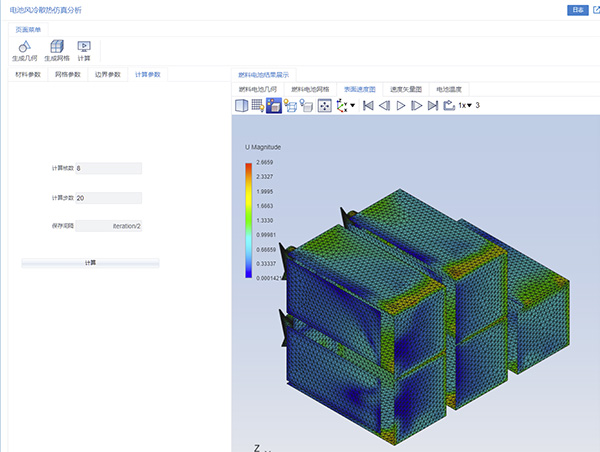Click the U Magnitude color legend bar
Viewport: 600px width, 452px height.
coord(249,219)
